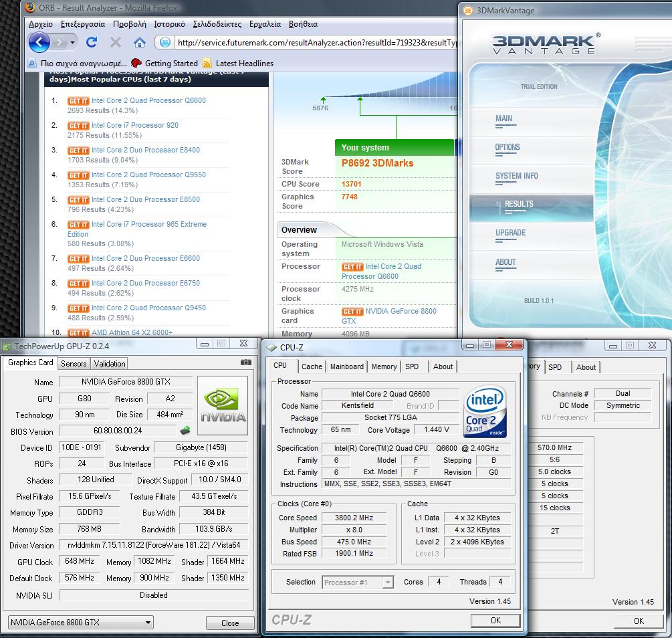Click OK in background CPU-Z window
The width and height of the screenshot is (672, 638).
click(639, 621)
